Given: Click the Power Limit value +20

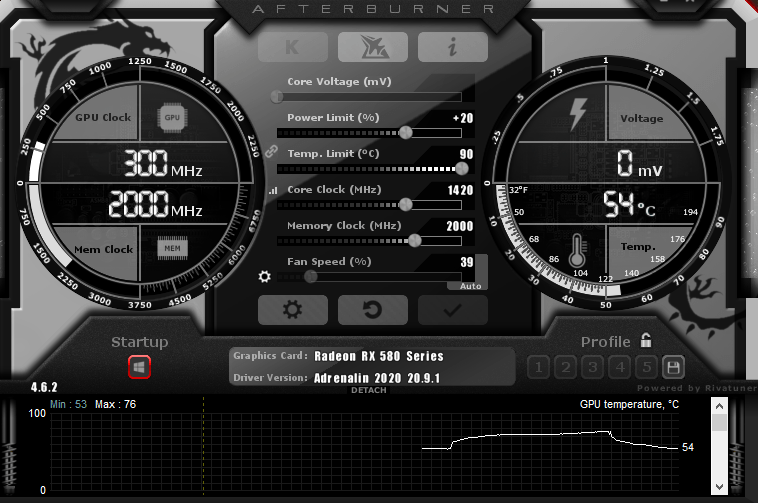Looking at the screenshot, I should click(463, 118).
